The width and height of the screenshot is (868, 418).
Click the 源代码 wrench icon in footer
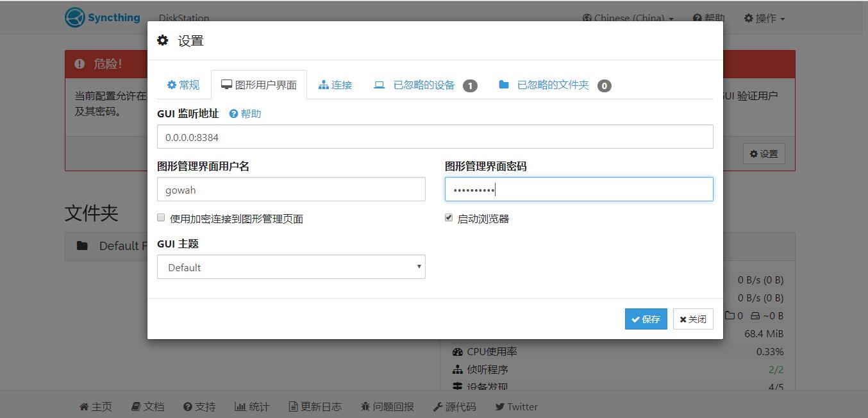[x=438, y=406]
